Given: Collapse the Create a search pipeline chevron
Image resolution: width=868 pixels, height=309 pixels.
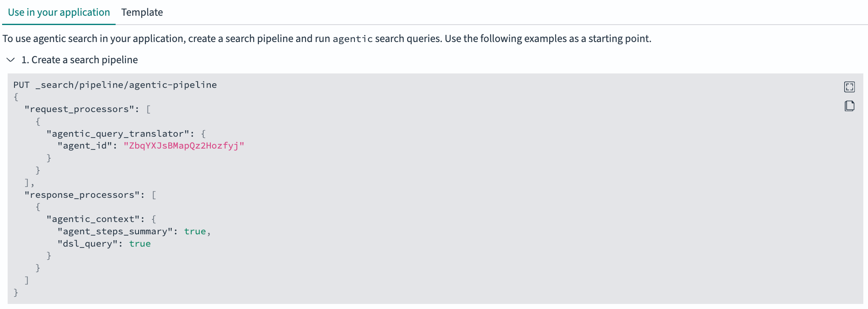Looking at the screenshot, I should click(x=11, y=60).
